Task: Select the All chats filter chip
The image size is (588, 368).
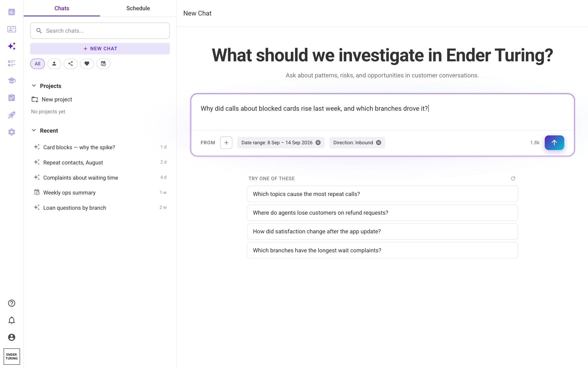Action: click(x=38, y=64)
